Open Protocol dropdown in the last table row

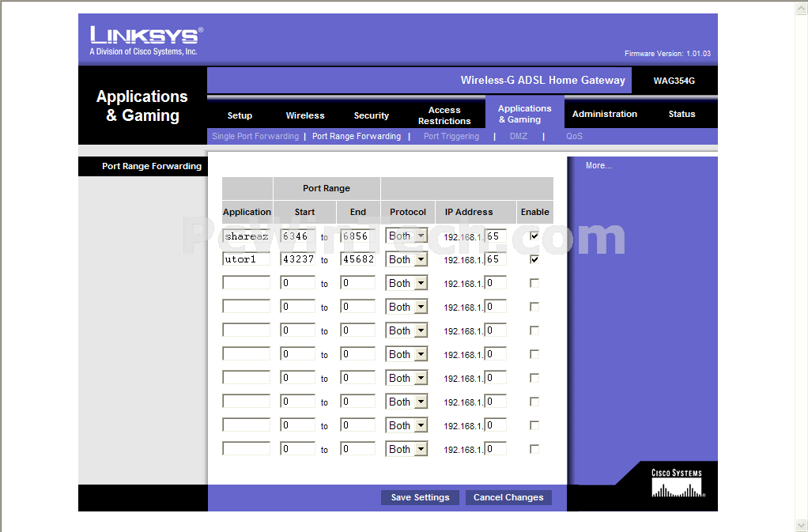(x=406, y=449)
